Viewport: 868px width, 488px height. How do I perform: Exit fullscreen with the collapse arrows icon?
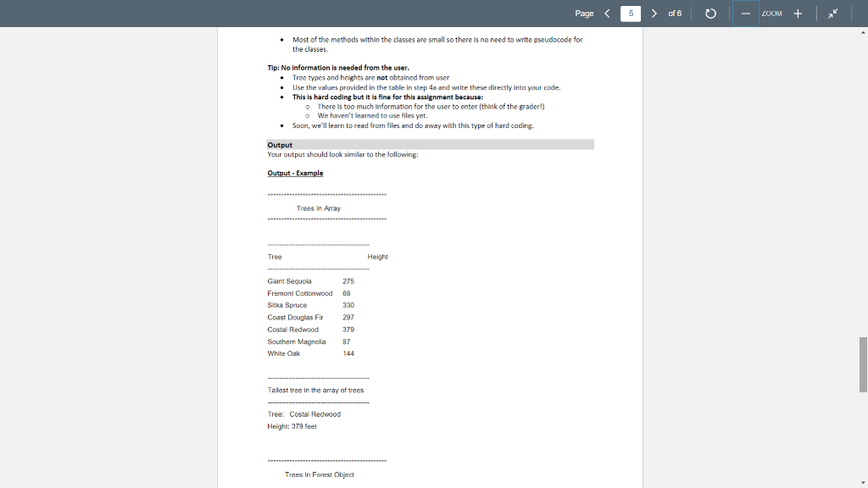(833, 14)
